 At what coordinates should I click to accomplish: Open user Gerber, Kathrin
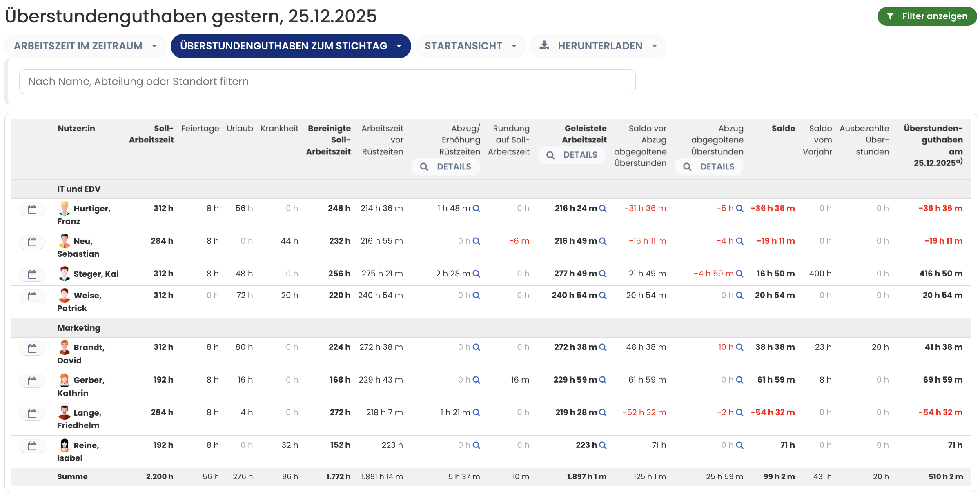(x=81, y=386)
